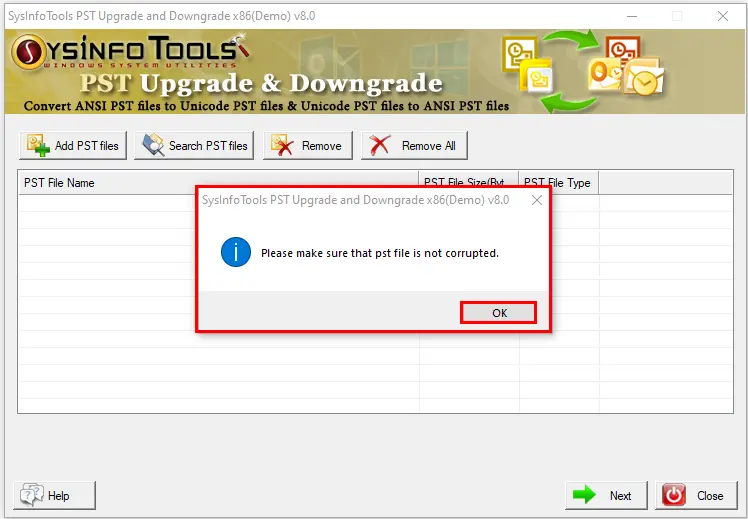Click the Search PST files button
Viewport: 748px width, 519px height.
pos(194,145)
